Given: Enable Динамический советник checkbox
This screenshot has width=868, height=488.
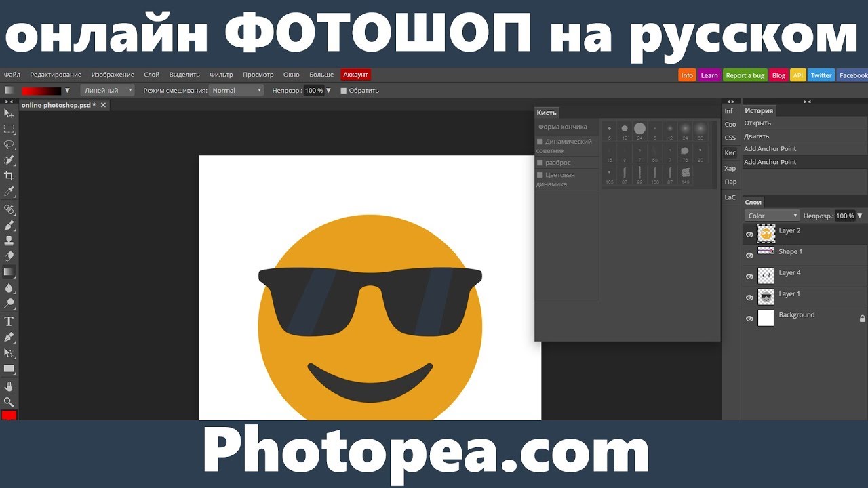Looking at the screenshot, I should 540,142.
